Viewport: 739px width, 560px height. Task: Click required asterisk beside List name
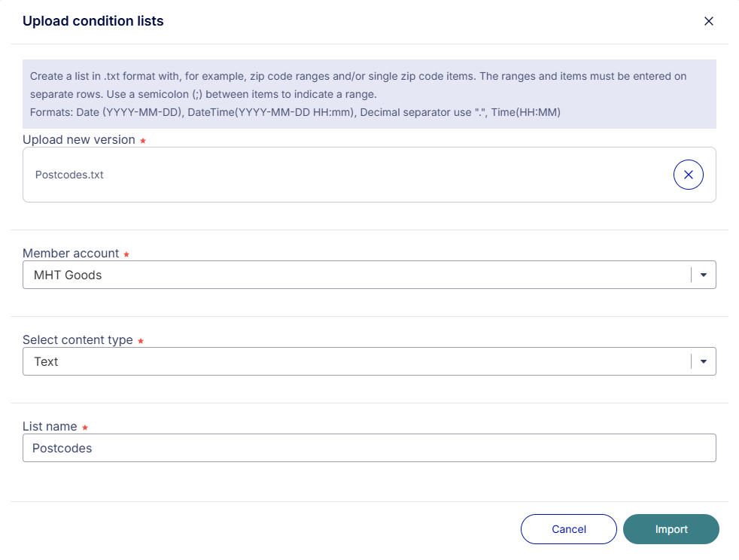[x=85, y=428]
